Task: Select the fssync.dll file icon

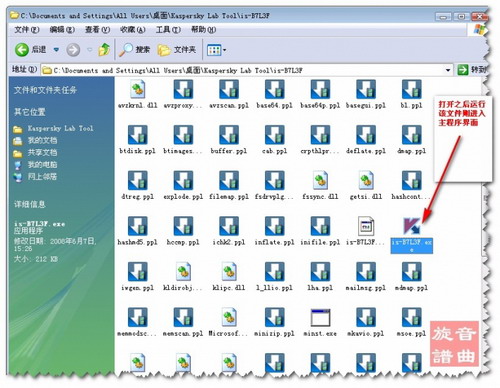Action: [320, 180]
